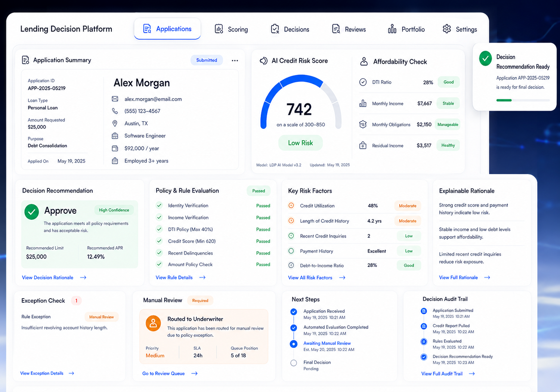Viewport: 560px width, 392px height.
Task: Click the Residual Income bag icon
Action: pos(363,145)
